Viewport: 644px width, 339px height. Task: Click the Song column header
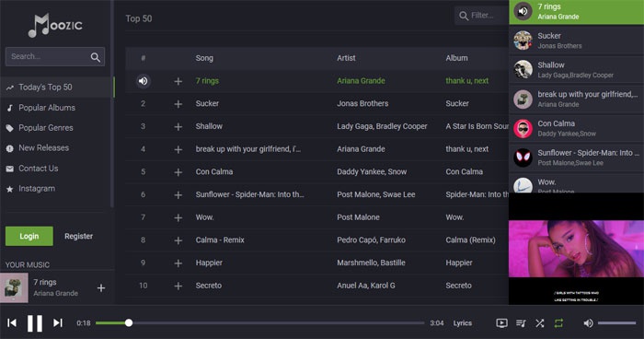(x=204, y=58)
